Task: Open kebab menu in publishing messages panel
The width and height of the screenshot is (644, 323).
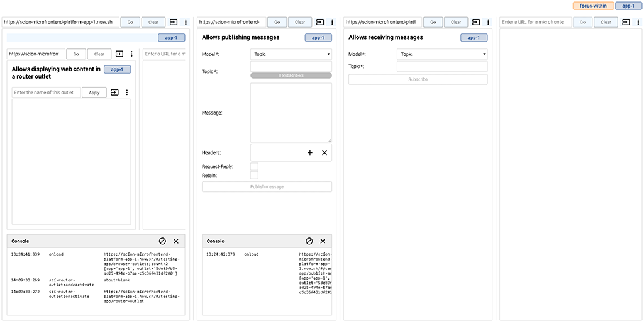Action: click(x=333, y=22)
